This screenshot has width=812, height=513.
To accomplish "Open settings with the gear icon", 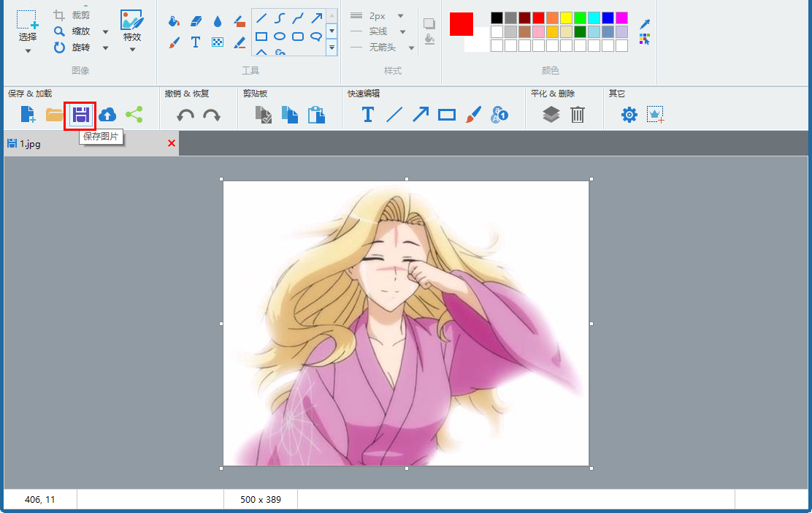I will 629,115.
